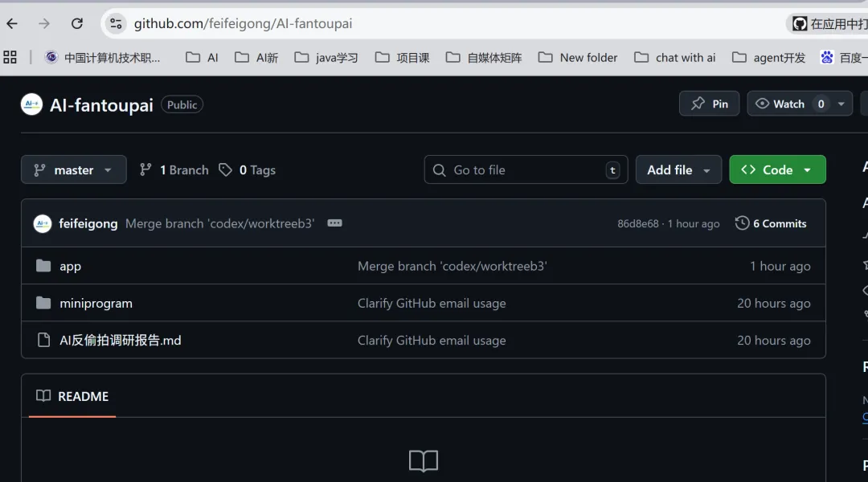Open the AI反偷拍调研报告.md file
Viewport: 868px width, 482px height.
pos(120,341)
